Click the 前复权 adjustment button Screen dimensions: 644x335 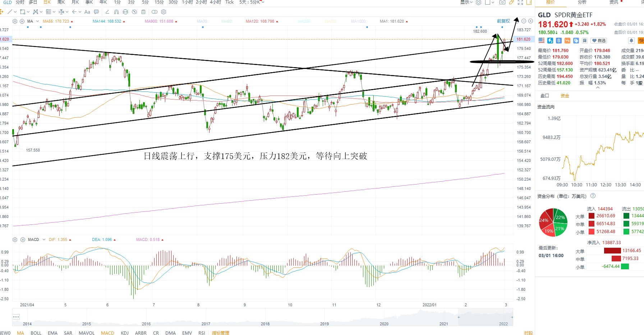point(503,21)
